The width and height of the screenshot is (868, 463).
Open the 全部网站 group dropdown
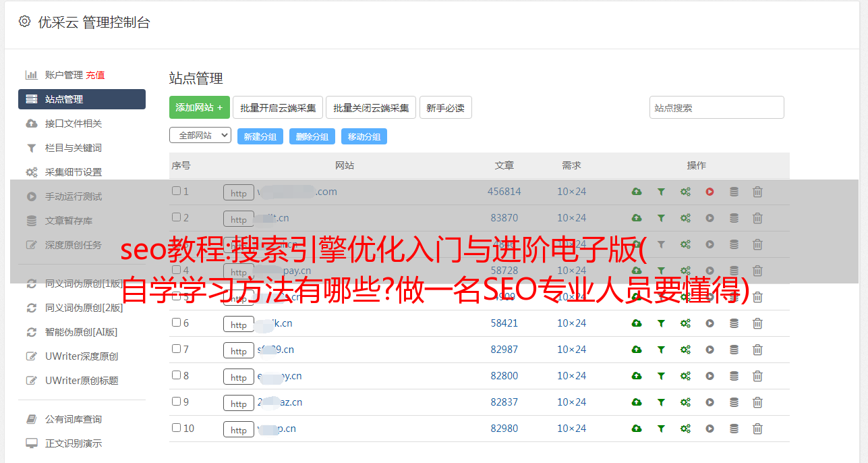click(200, 136)
